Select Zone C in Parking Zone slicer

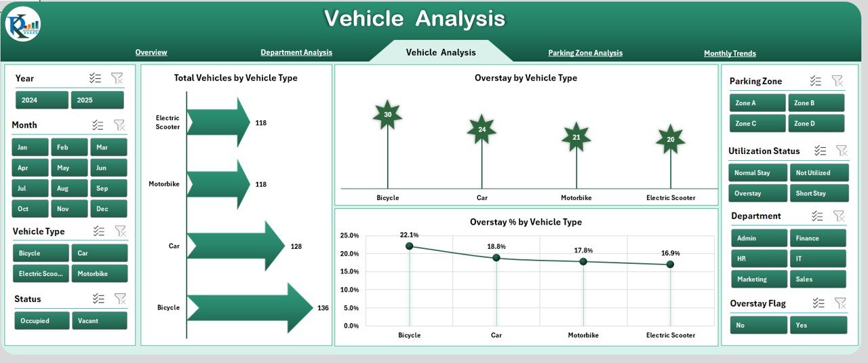pyautogui.click(x=757, y=123)
